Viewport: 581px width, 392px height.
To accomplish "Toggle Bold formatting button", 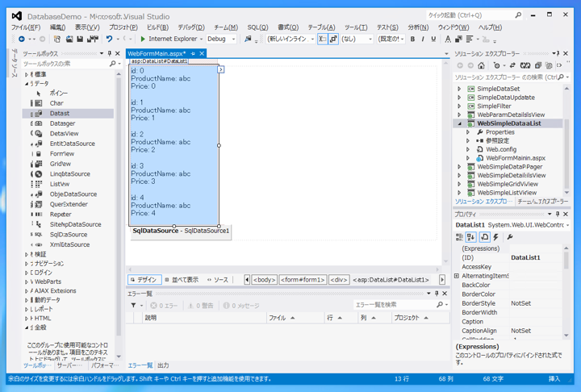I will [412, 39].
